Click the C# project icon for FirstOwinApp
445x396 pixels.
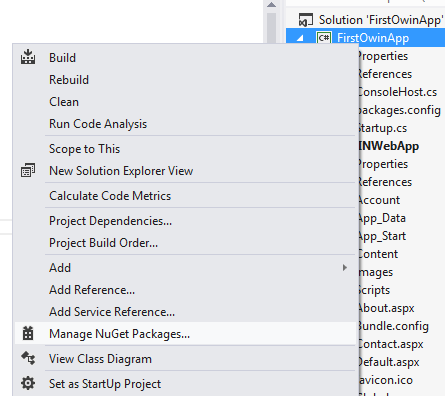[324, 38]
